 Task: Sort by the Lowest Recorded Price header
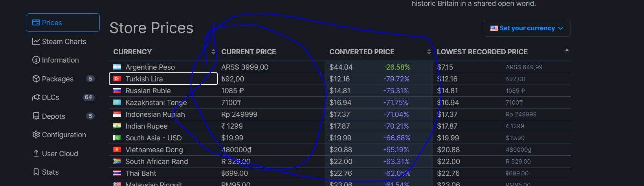point(482,52)
